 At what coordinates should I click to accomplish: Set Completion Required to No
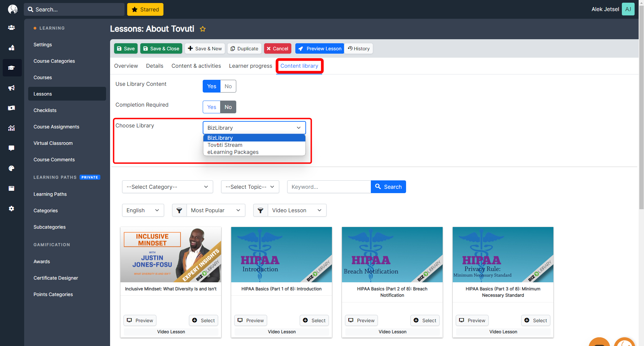point(228,107)
